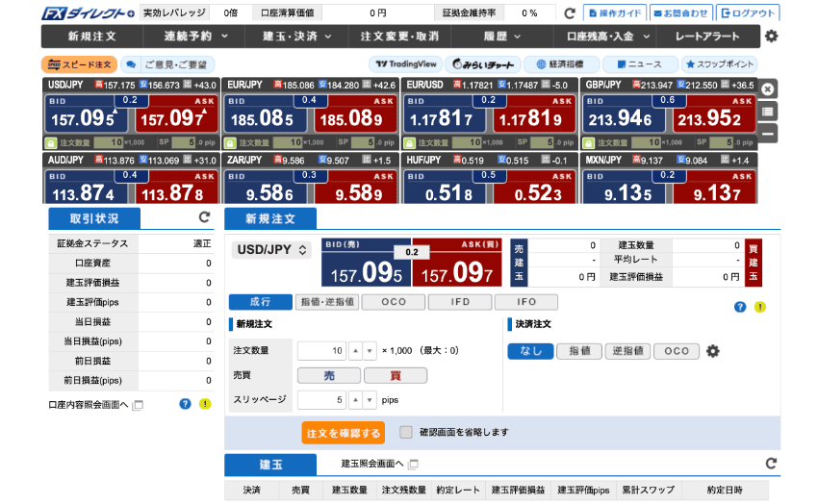
Task: Toggle スピード注文 speed order mode
Action: point(79,64)
